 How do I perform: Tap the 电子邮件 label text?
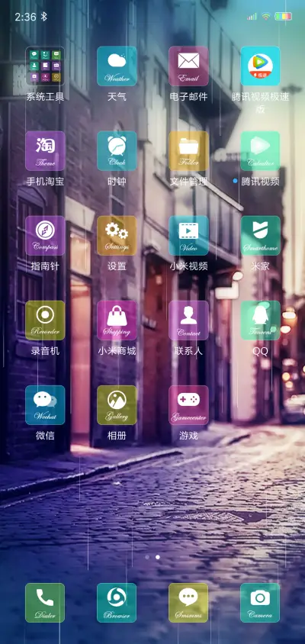(x=188, y=97)
